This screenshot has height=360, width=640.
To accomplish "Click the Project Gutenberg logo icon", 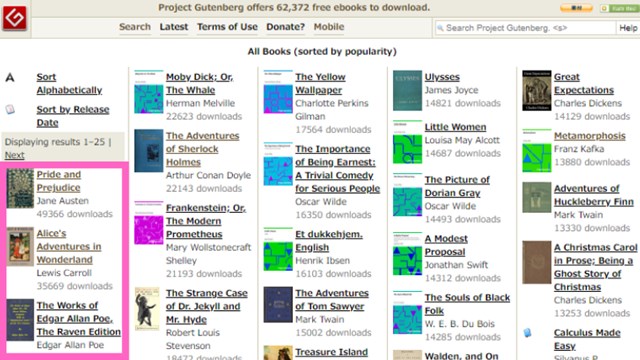I will (x=15, y=18).
